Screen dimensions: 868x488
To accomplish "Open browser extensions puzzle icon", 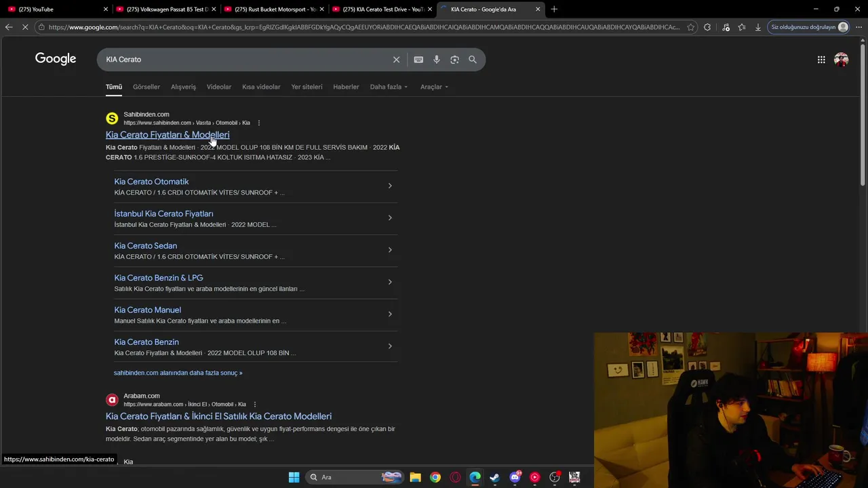I will click(707, 27).
